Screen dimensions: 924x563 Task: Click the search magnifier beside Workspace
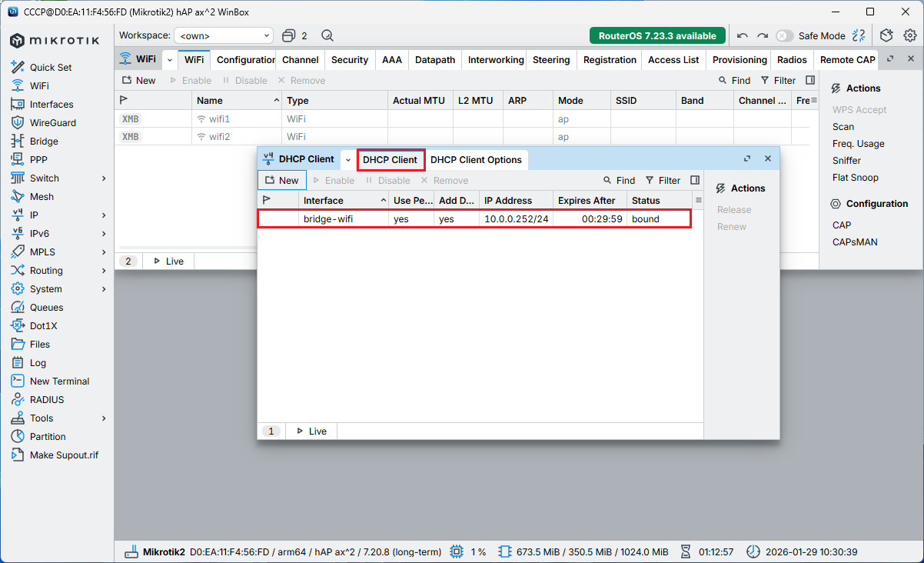pyautogui.click(x=327, y=36)
